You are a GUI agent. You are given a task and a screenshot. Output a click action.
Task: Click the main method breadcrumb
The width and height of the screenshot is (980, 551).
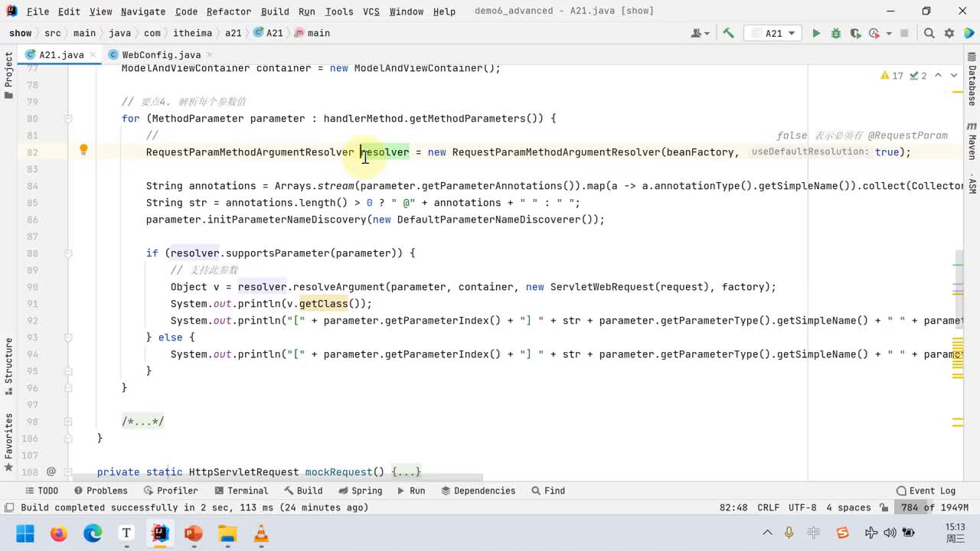[x=312, y=33]
